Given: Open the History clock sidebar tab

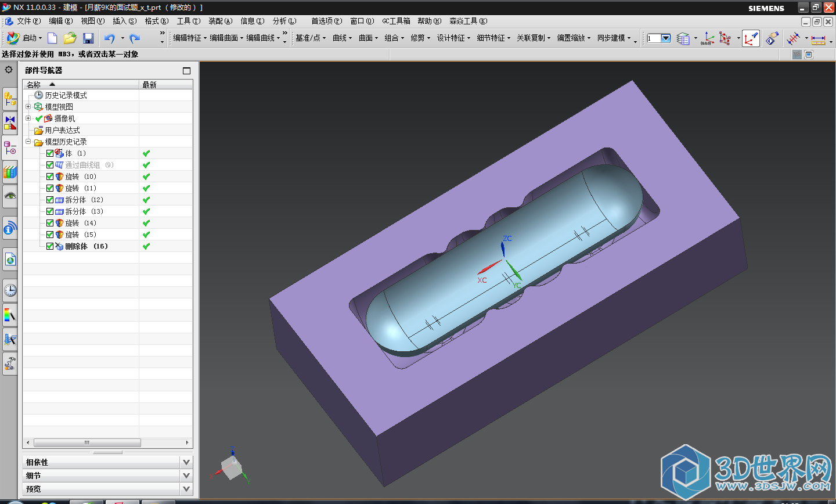Looking at the screenshot, I should click(x=10, y=290).
